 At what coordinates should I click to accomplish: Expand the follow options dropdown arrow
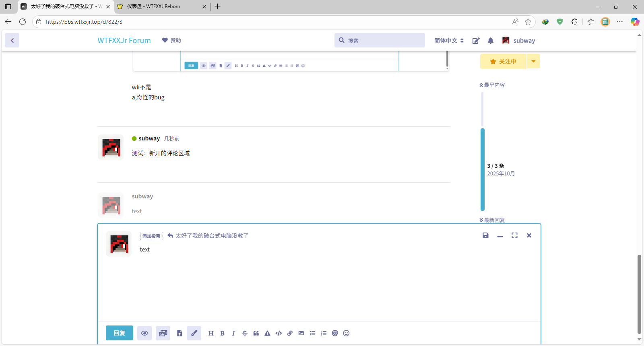533,62
